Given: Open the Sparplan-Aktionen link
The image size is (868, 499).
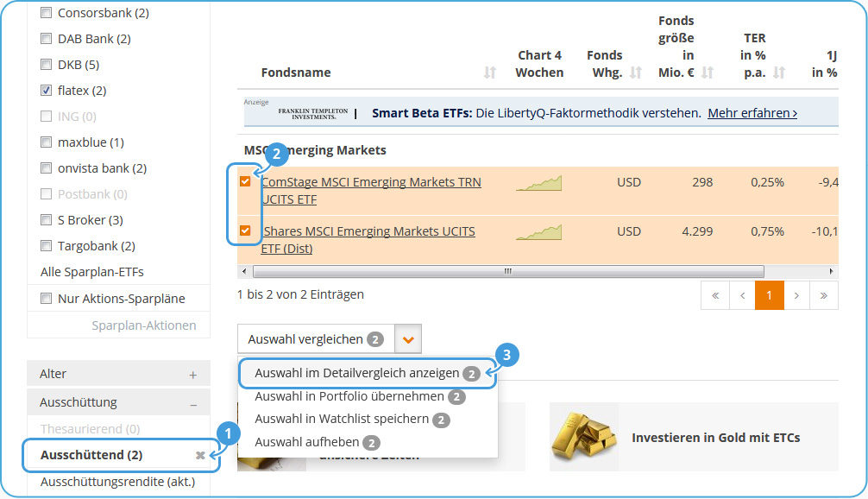Looking at the screenshot, I should tap(144, 325).
